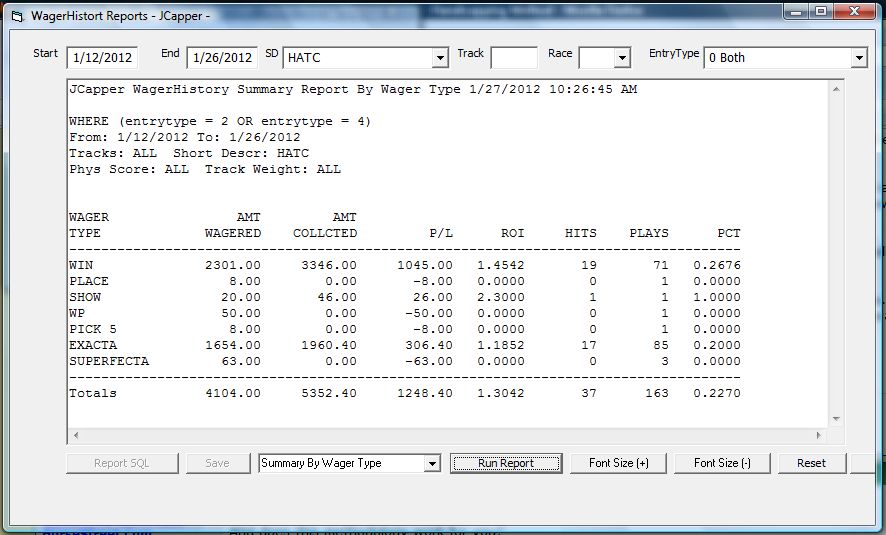Increase text with Font Size (+) button
The height and width of the screenshot is (535, 886).
(x=618, y=463)
